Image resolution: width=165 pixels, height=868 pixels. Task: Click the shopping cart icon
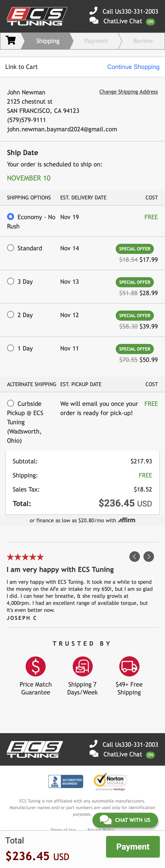click(x=11, y=41)
